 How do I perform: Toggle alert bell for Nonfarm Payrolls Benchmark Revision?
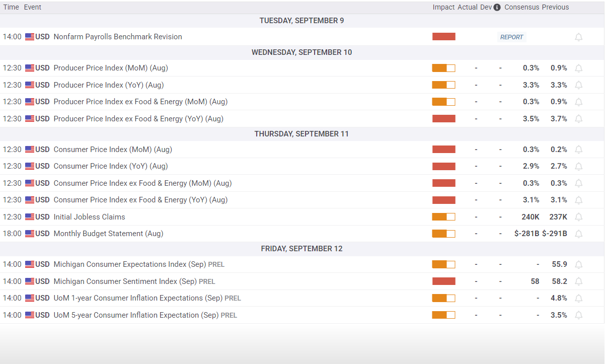pyautogui.click(x=579, y=37)
